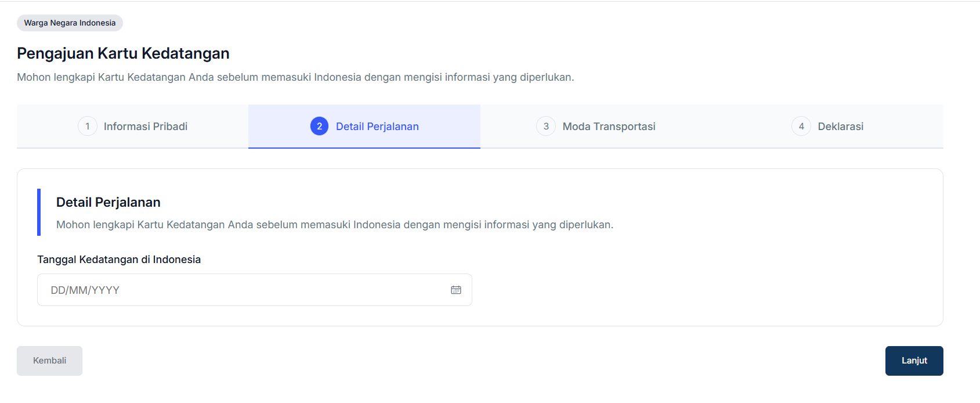
Task: Open the Deklarasi tab
Action: point(840,127)
